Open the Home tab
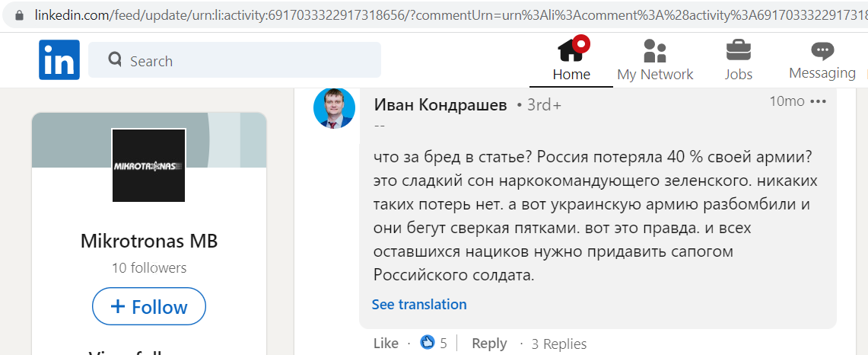This screenshot has height=355, width=868. point(571,60)
